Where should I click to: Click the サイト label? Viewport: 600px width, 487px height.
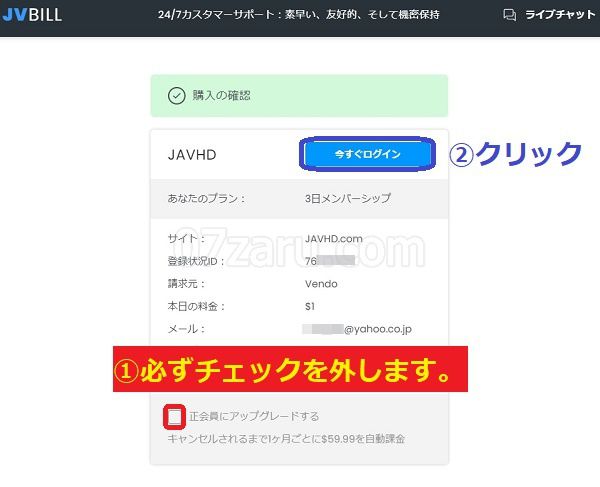(x=186, y=239)
